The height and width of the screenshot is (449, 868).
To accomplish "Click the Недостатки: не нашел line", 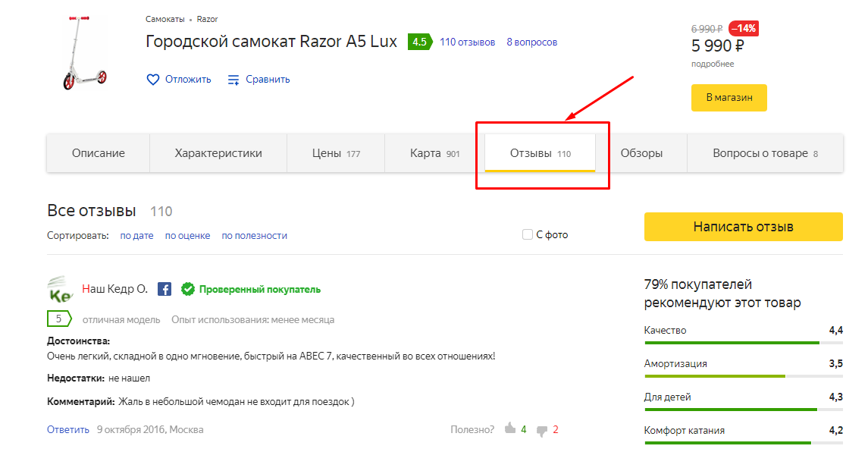I will tap(99, 378).
